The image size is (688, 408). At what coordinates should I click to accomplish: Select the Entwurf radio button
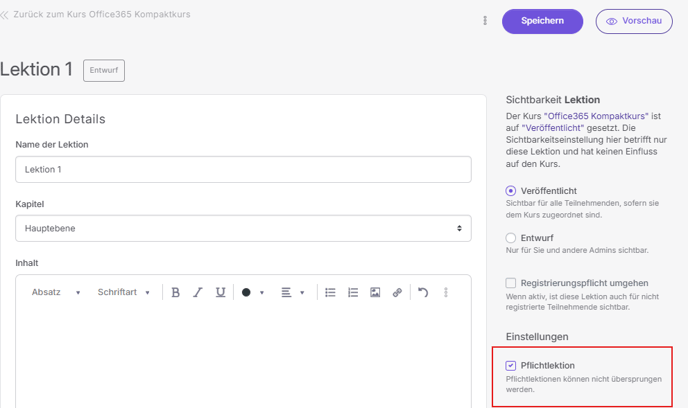pos(510,238)
